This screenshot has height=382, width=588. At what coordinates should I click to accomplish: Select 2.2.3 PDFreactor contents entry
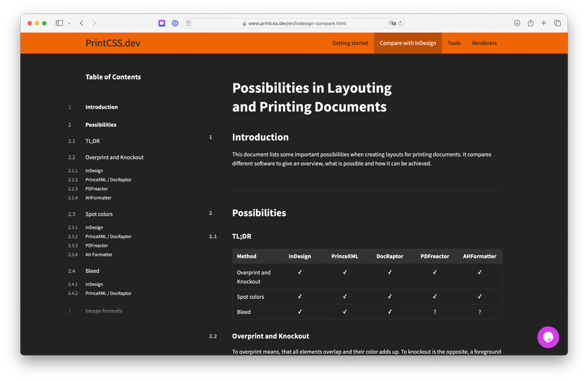[97, 189]
